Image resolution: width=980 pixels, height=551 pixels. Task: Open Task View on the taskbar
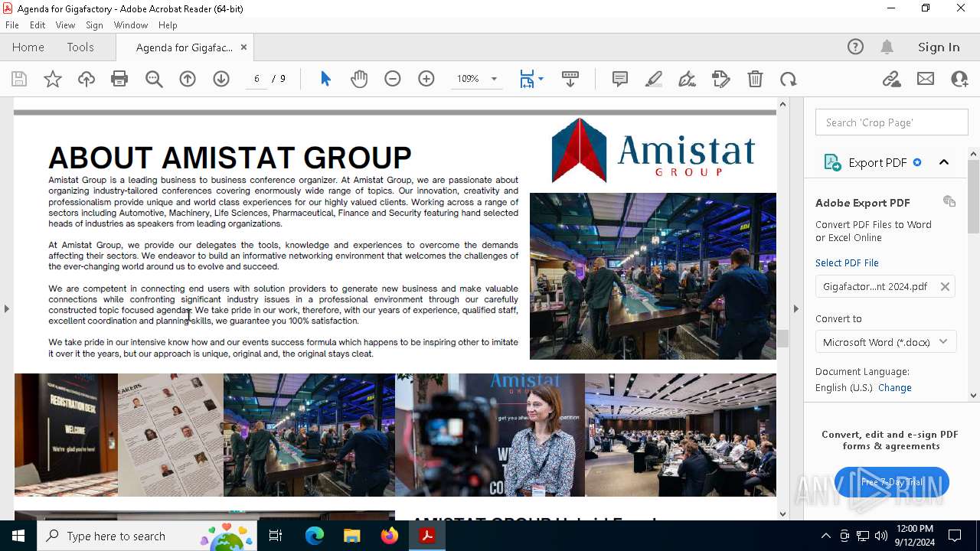[276, 536]
